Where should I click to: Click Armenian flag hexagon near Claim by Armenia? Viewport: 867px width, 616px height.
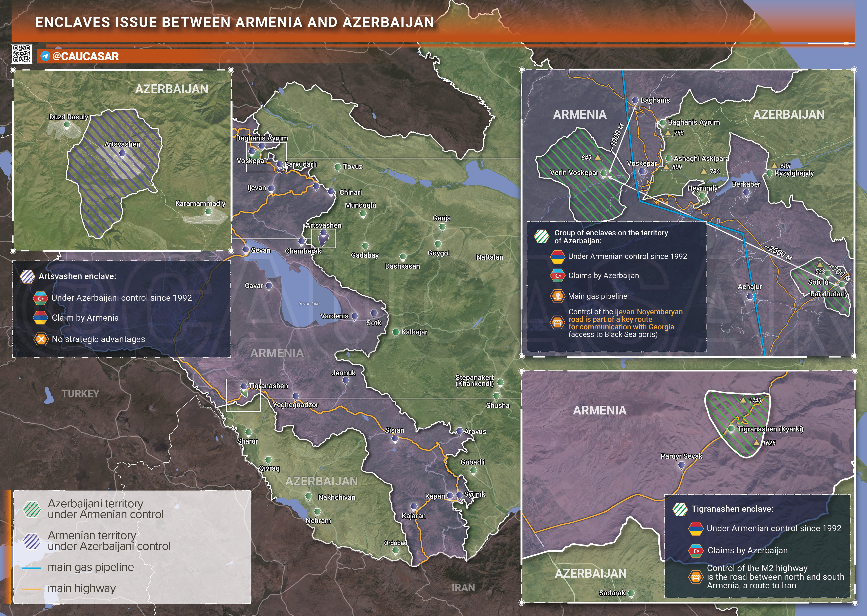[x=40, y=318]
